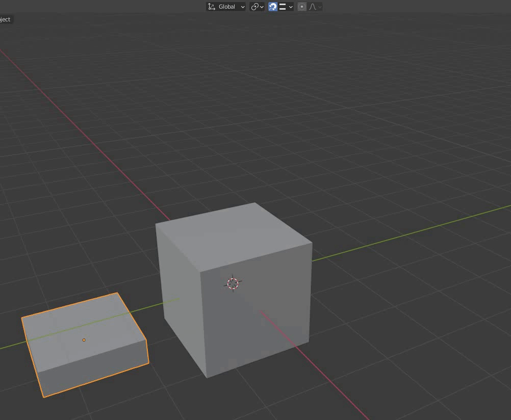
Task: Click the transform orientation axes icon
Action: (x=211, y=7)
